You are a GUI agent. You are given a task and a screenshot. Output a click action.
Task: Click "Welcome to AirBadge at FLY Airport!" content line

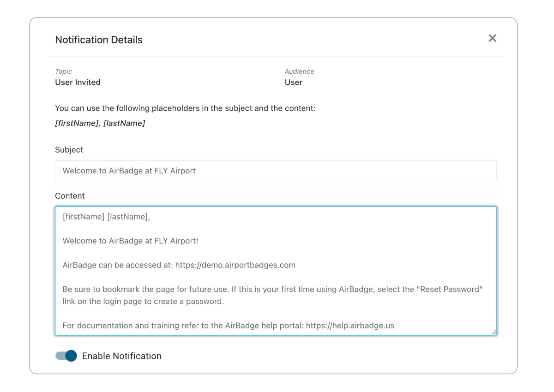[x=131, y=241]
